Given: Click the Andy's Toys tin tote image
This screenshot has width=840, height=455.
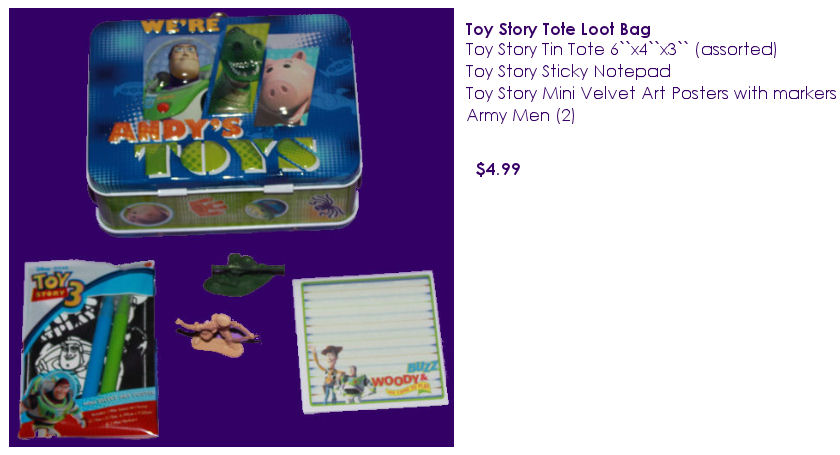Looking at the screenshot, I should pos(224,124).
